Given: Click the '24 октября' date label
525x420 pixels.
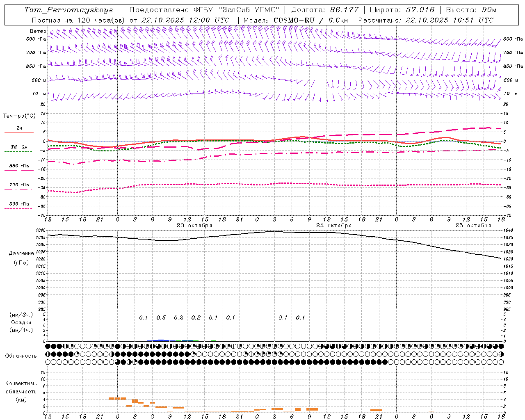Looking at the screenshot, I should point(334,226).
